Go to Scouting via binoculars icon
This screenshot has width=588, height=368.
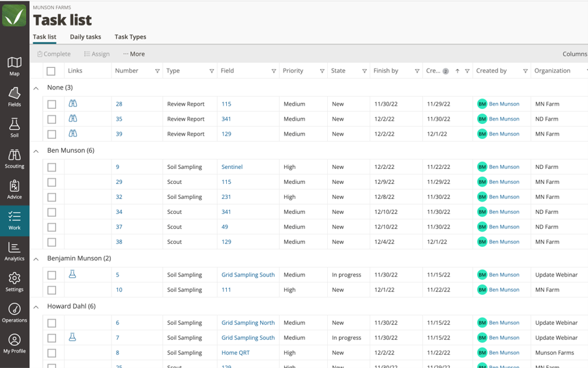click(x=14, y=159)
